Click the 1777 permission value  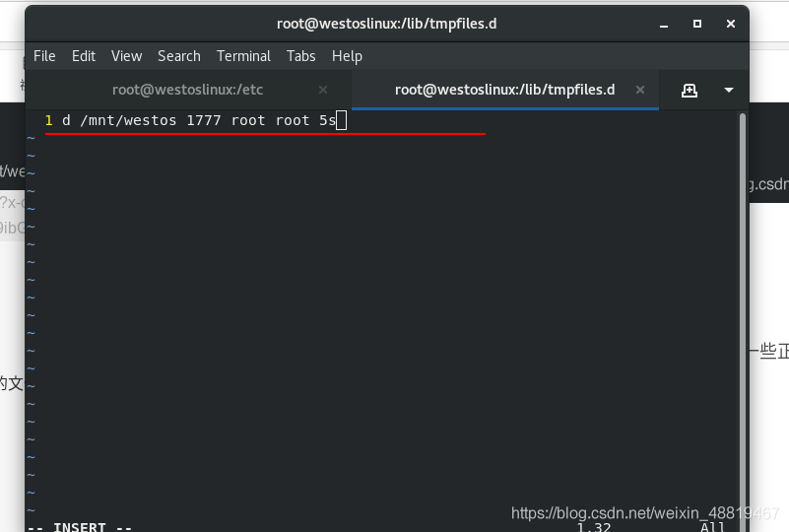[204, 121]
